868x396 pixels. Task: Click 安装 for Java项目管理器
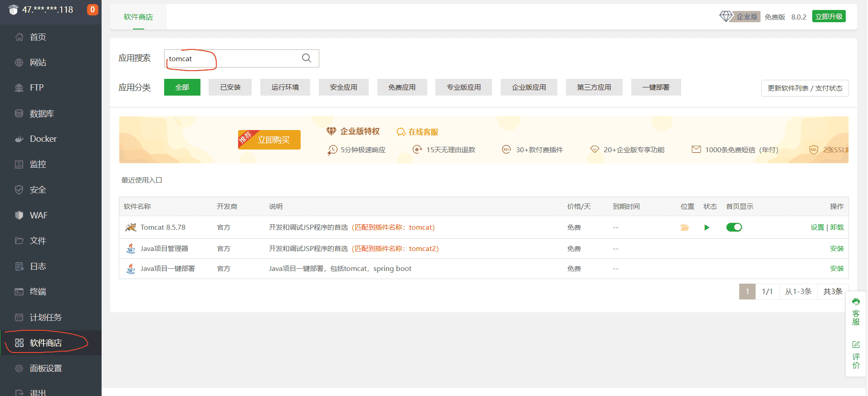point(837,249)
